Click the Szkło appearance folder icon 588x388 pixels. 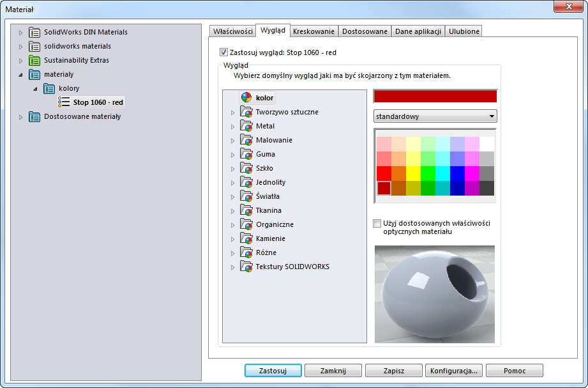point(246,168)
